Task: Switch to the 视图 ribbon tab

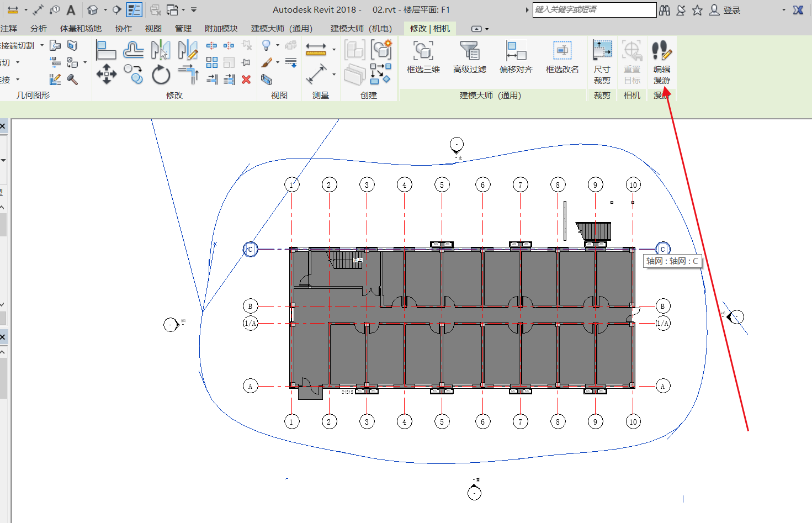Action: coord(153,29)
